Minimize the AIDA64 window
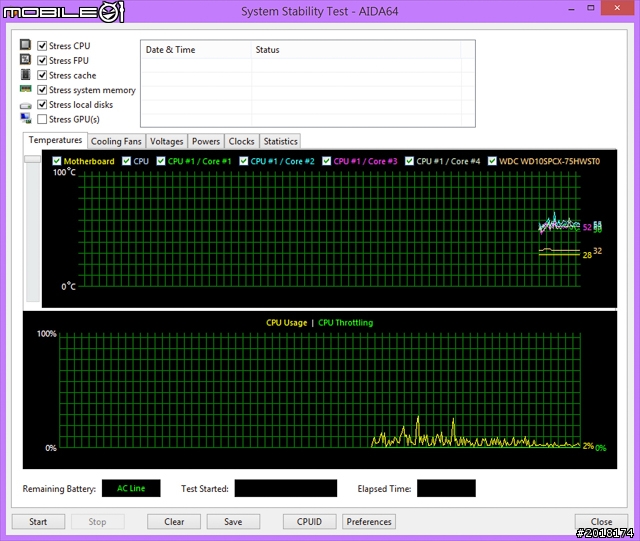Viewport: 640px width, 541px height. click(571, 8)
